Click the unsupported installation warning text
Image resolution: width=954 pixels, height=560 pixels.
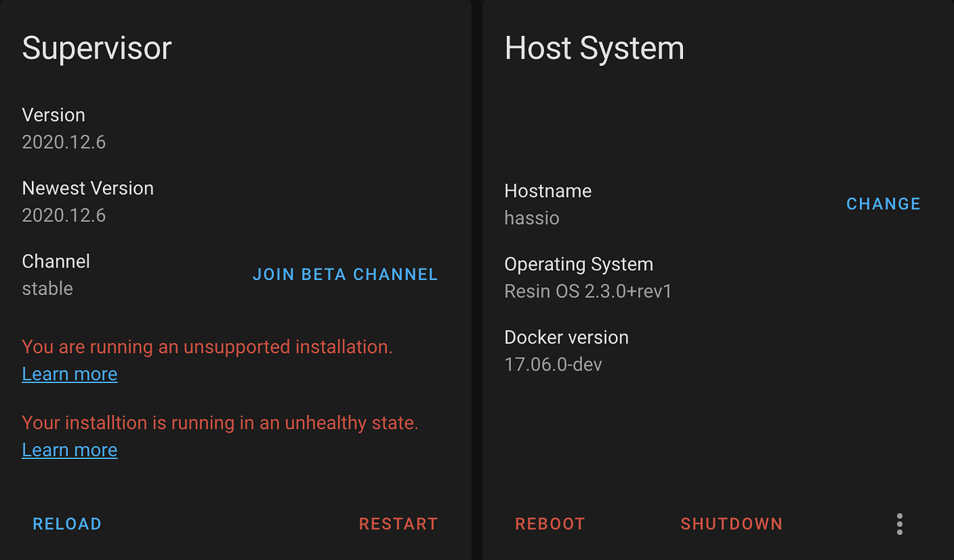tap(207, 347)
